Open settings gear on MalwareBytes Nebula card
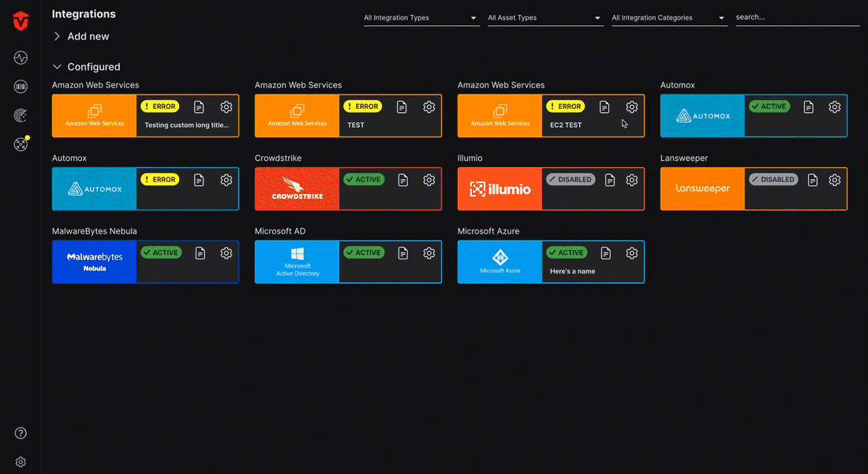This screenshot has height=474, width=868. pos(226,252)
